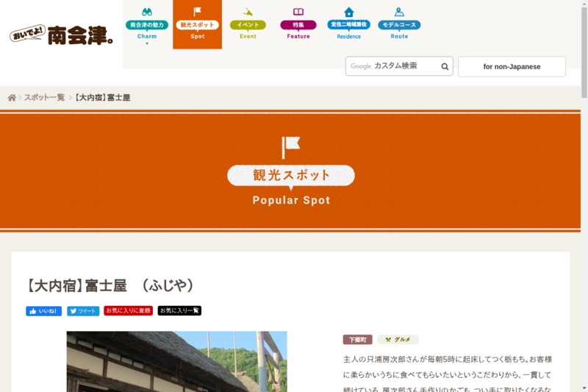Open the Event navigation item
588x392 pixels.
coord(248,24)
